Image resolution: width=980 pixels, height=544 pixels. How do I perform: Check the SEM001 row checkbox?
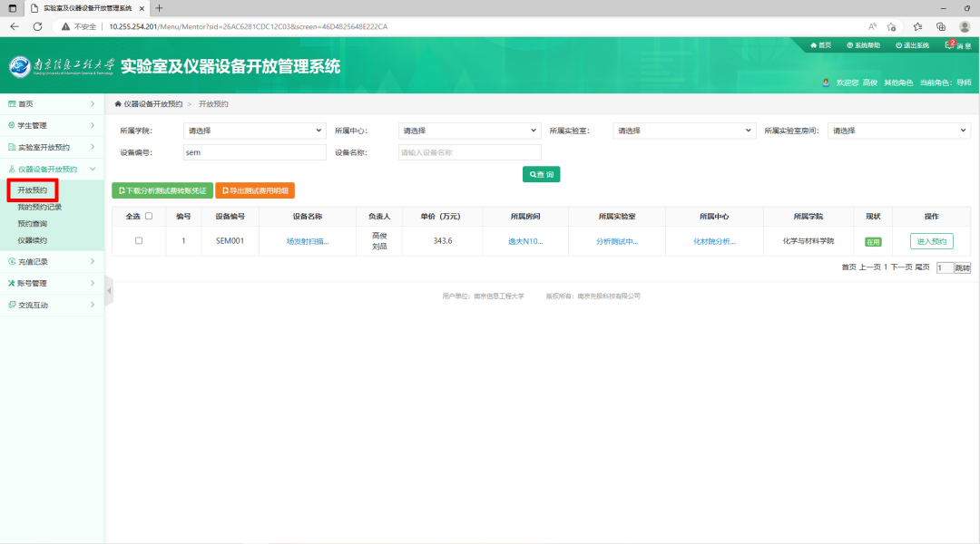click(139, 240)
